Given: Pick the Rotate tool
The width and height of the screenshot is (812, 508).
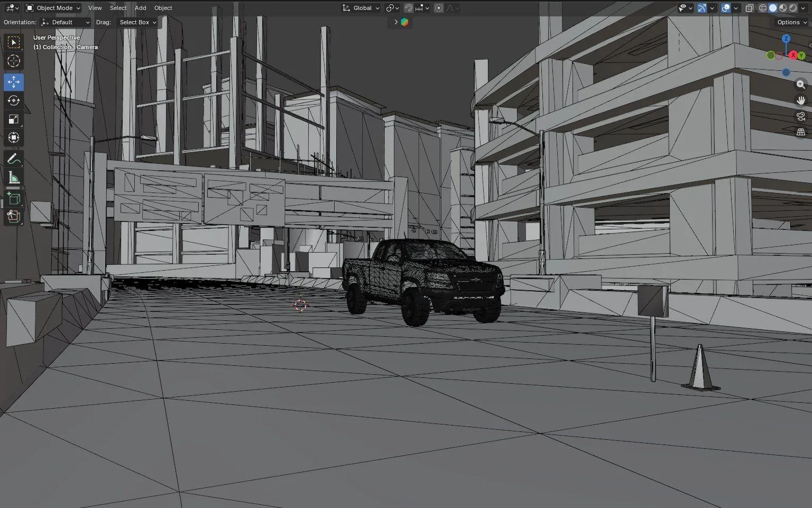Looking at the screenshot, I should tap(14, 100).
